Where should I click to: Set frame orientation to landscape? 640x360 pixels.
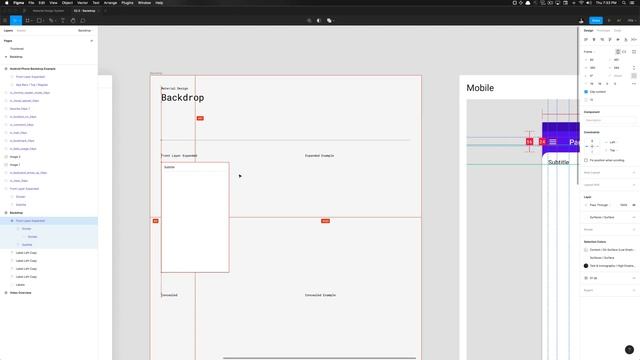point(624,52)
